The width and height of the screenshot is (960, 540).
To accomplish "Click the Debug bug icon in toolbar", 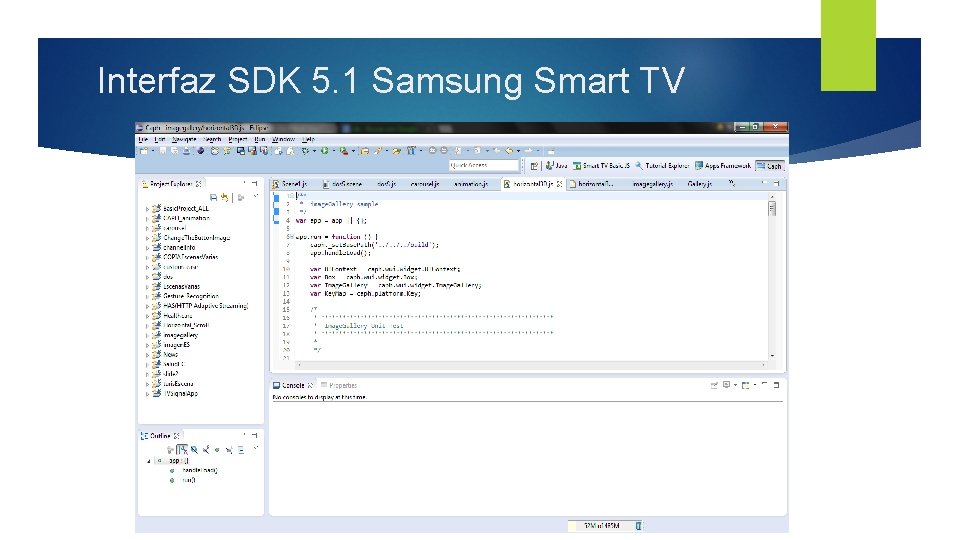I will [x=304, y=151].
